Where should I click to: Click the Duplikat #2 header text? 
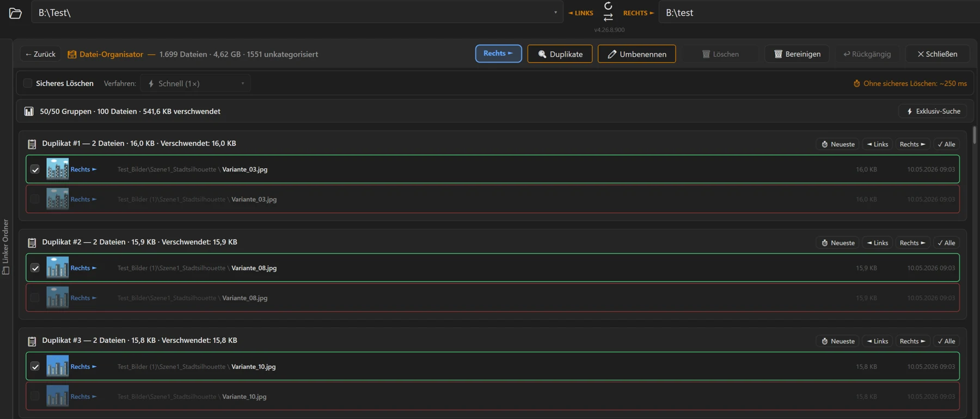139,242
